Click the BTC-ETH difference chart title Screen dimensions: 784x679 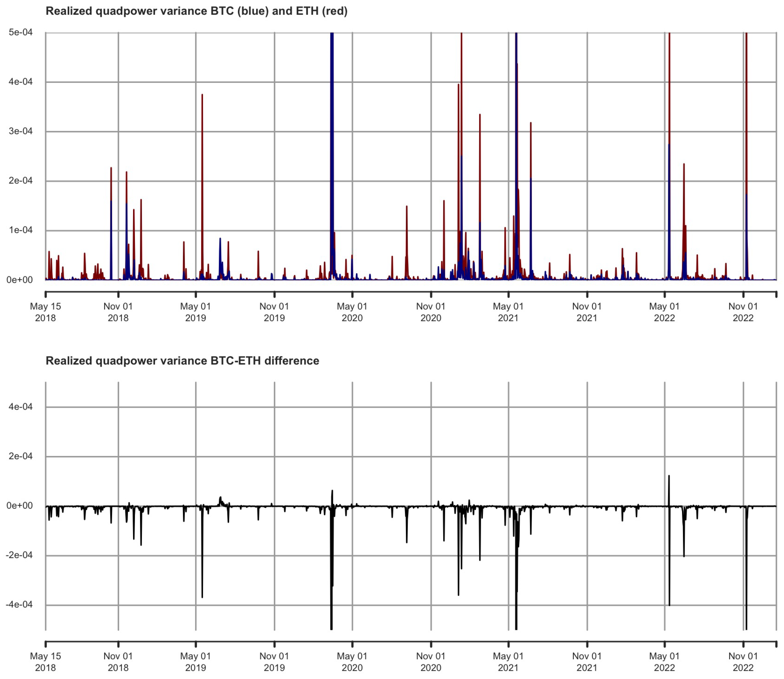point(182,361)
